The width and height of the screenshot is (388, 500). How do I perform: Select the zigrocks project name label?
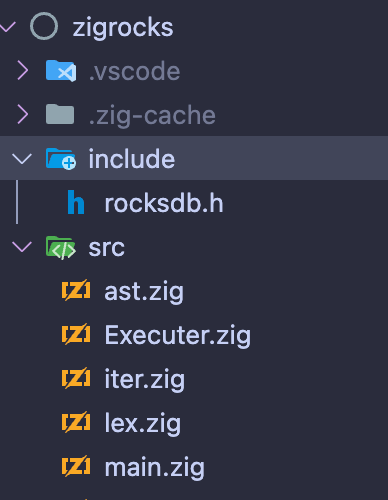click(x=123, y=27)
